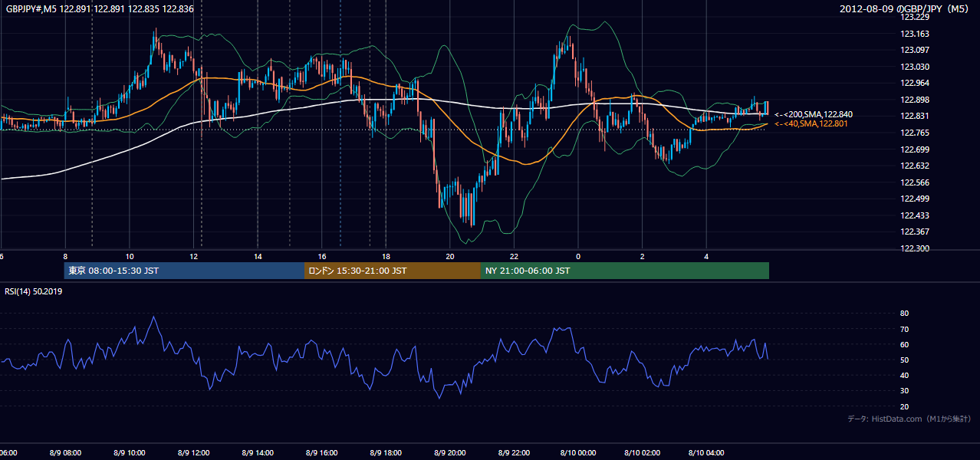The height and width of the screenshot is (460, 980).
Task: Click the 8/9 18:00 date label
Action: pos(386,453)
